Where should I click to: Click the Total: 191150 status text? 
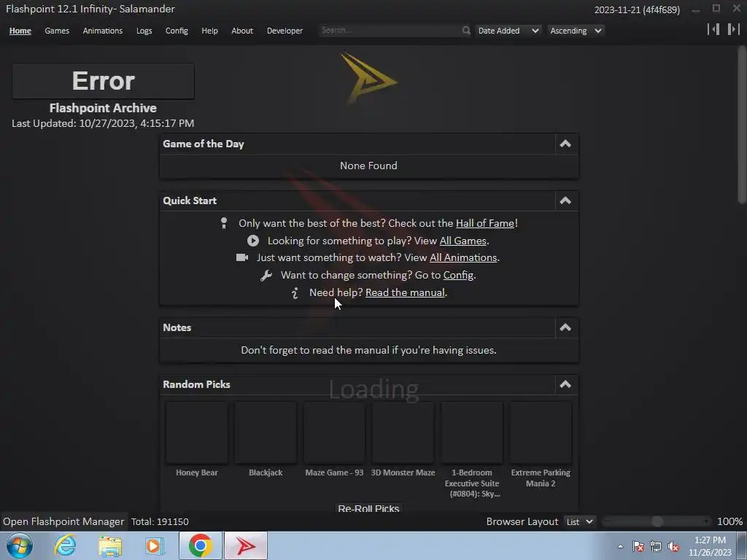(x=160, y=522)
